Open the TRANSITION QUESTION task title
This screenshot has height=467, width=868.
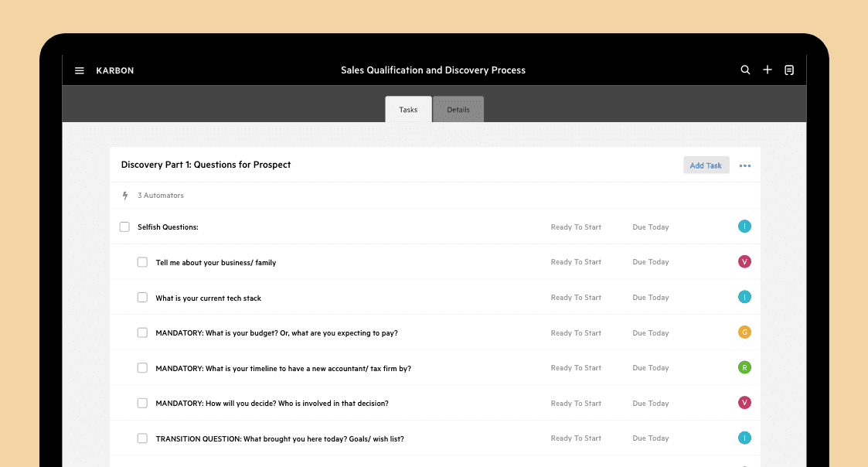(279, 439)
